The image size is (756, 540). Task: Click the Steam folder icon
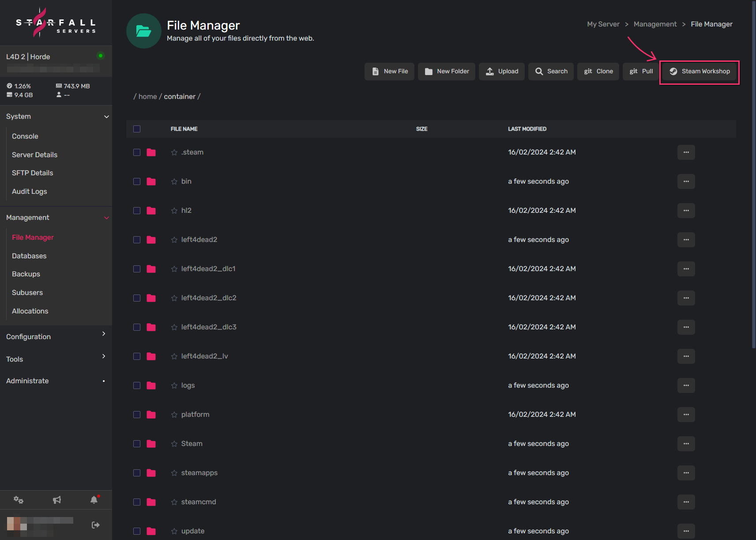coord(151,444)
